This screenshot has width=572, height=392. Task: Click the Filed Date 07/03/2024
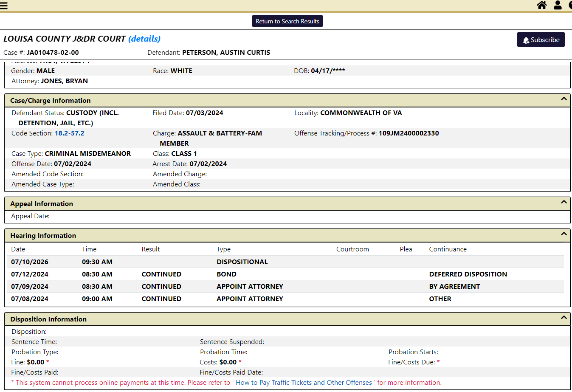pos(205,113)
